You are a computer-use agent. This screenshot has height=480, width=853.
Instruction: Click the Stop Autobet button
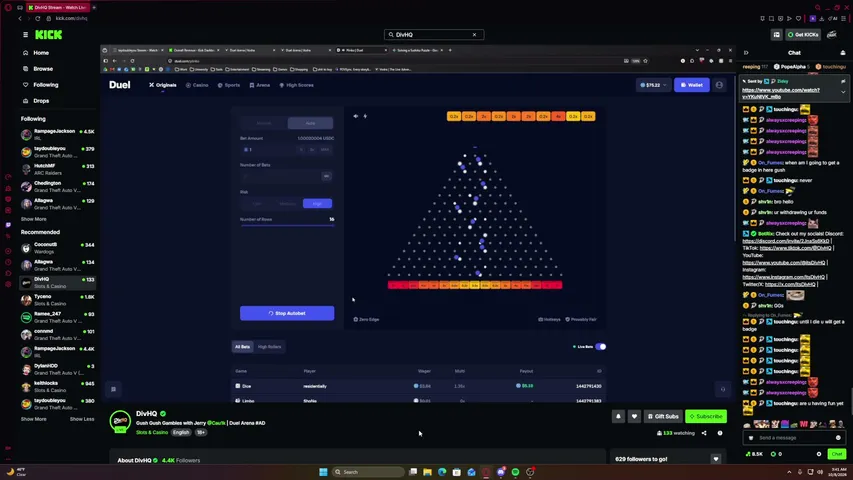click(x=287, y=313)
